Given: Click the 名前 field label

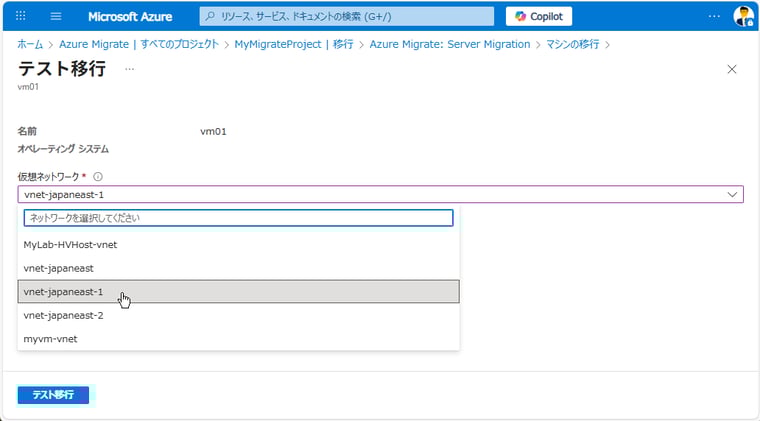Looking at the screenshot, I should 27,131.
